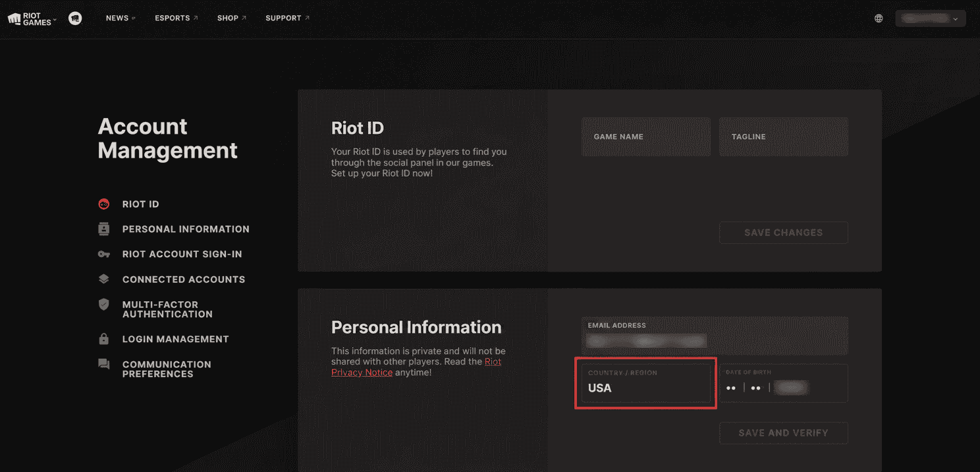Open the Support menu link
This screenshot has width=980, height=472.
pyautogui.click(x=288, y=18)
